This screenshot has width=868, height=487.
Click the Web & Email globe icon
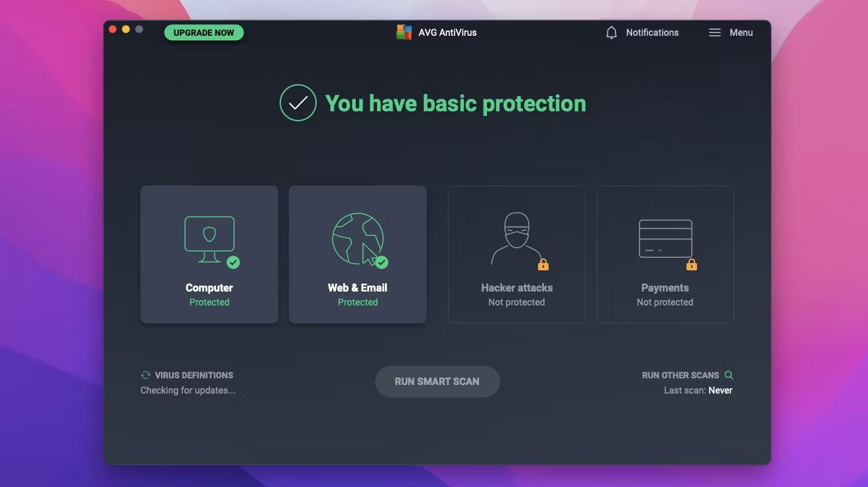tap(357, 236)
